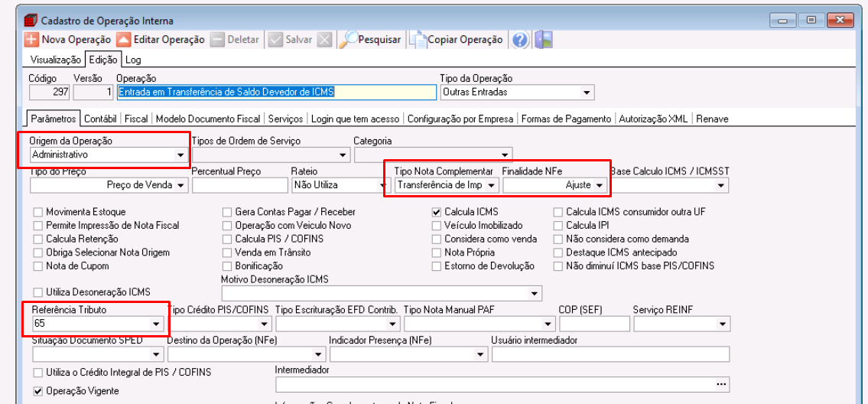This screenshot has height=404, width=868.
Task: Open the Tipo da Operação dropdown
Action: [x=587, y=93]
